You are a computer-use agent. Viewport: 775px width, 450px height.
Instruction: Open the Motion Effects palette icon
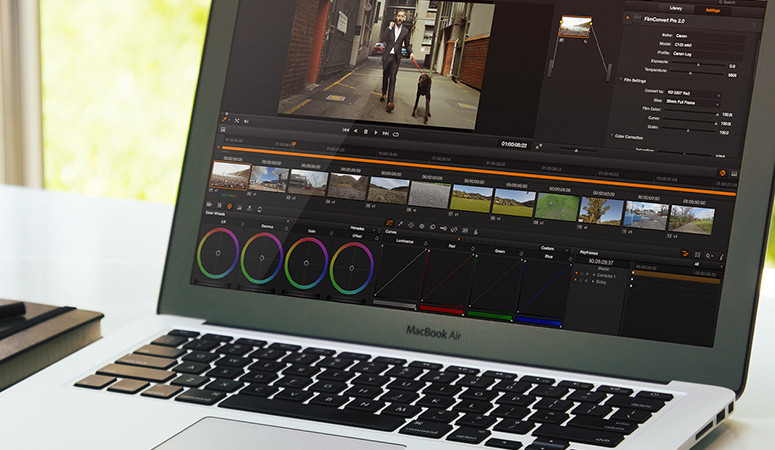(249, 208)
